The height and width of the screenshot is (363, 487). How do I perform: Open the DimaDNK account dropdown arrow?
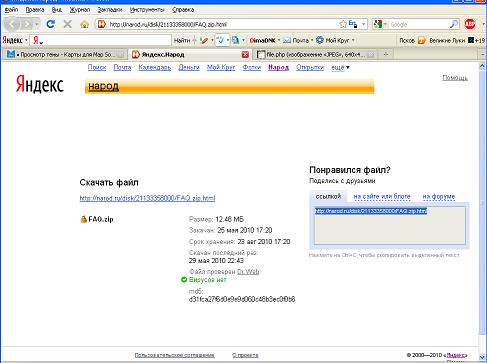(x=279, y=40)
